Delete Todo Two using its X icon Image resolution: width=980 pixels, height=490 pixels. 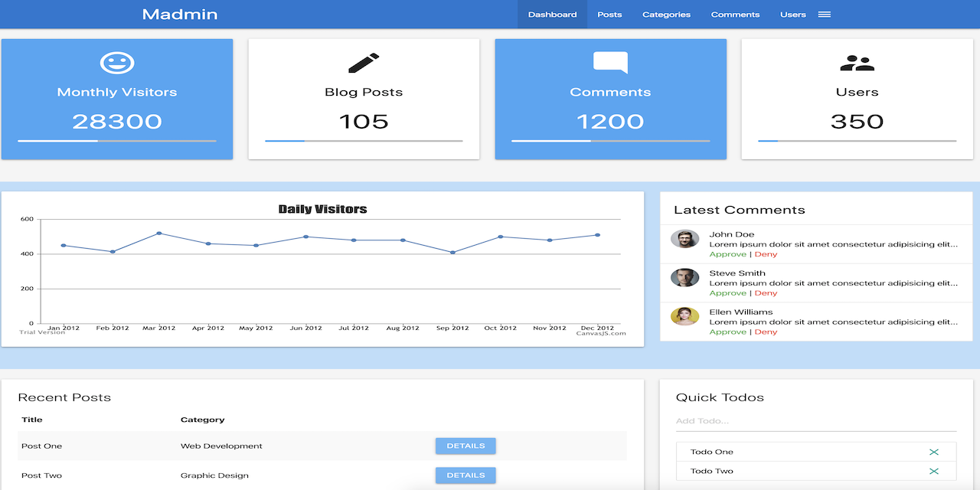[933, 472]
